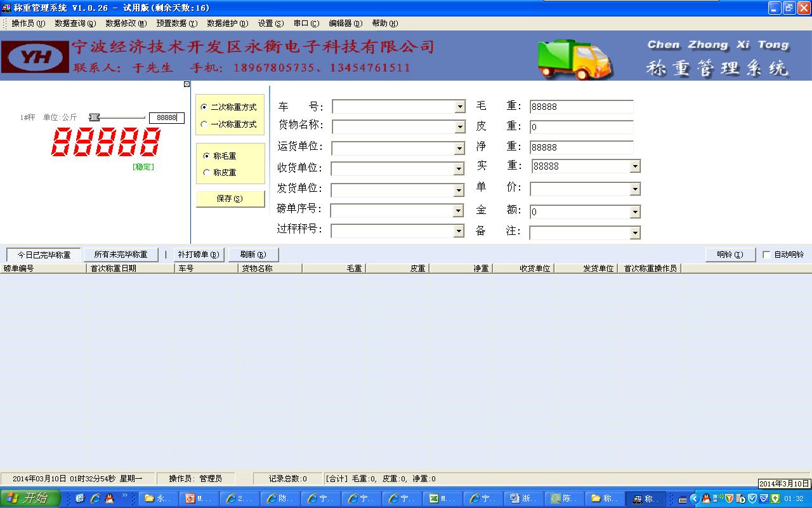Click the 响铃(I) button

click(x=730, y=255)
